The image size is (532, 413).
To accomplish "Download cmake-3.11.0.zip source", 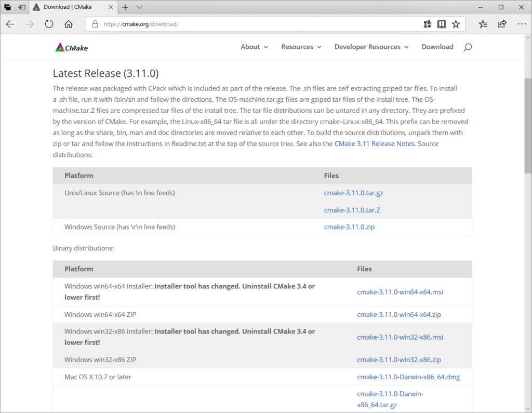I will pos(349,227).
